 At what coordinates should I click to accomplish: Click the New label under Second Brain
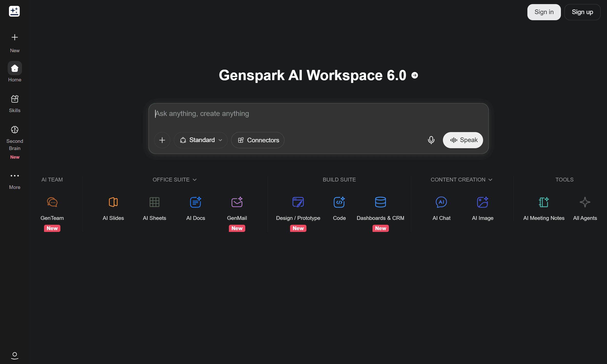coord(15,157)
